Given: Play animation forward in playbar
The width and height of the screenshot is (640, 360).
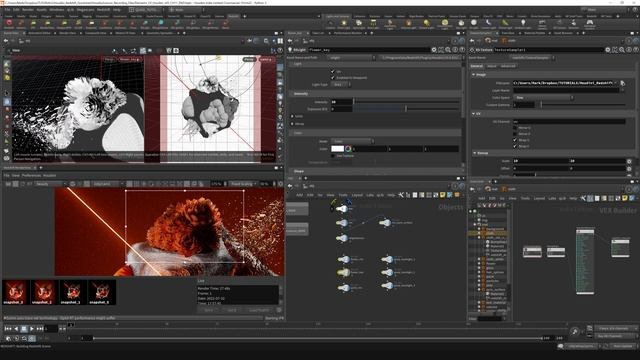Looking at the screenshot, I should (x=32, y=329).
